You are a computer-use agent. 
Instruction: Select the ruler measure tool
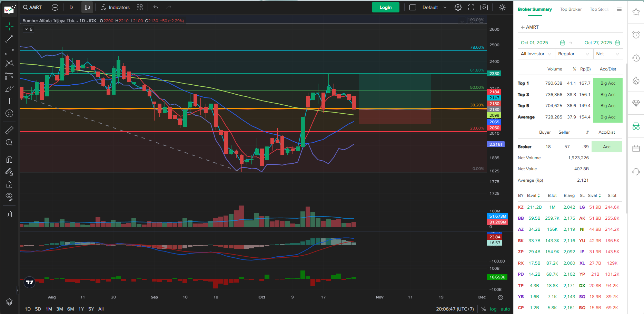[9, 130]
